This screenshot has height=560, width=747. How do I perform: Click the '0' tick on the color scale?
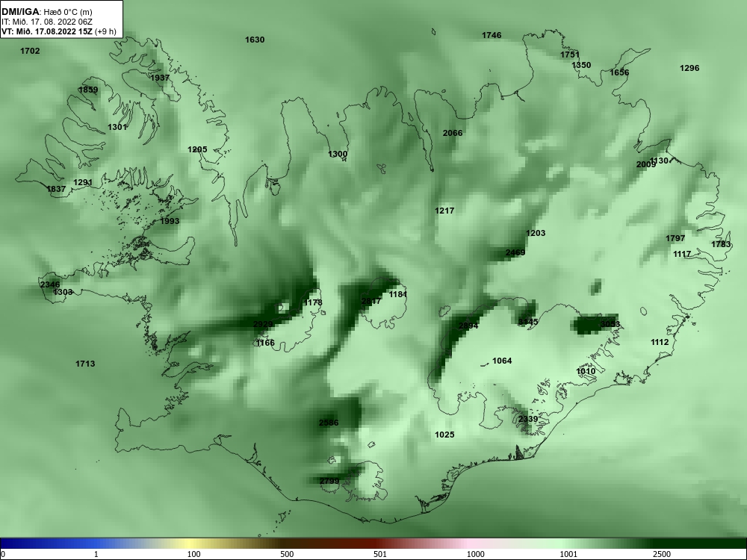tap(3, 554)
